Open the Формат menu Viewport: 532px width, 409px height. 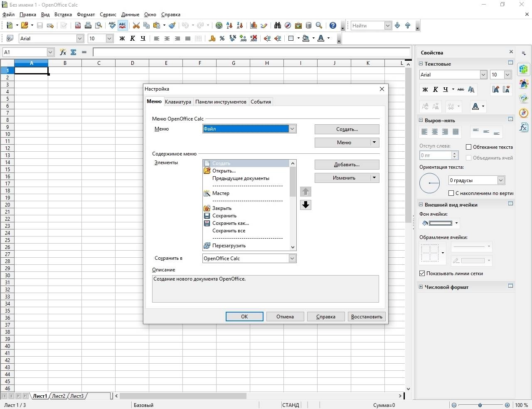point(86,15)
